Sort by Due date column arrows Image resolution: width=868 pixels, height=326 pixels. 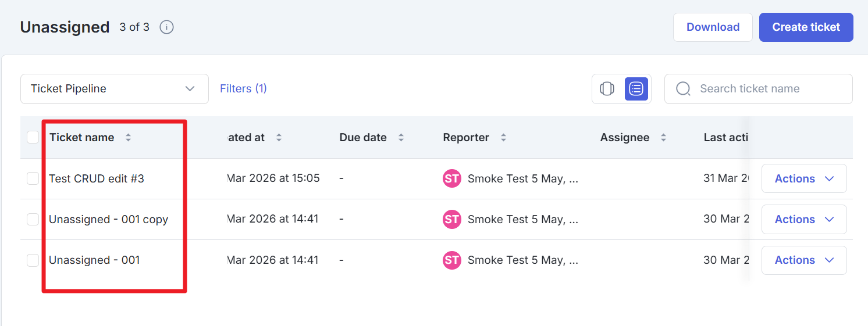pyautogui.click(x=401, y=138)
